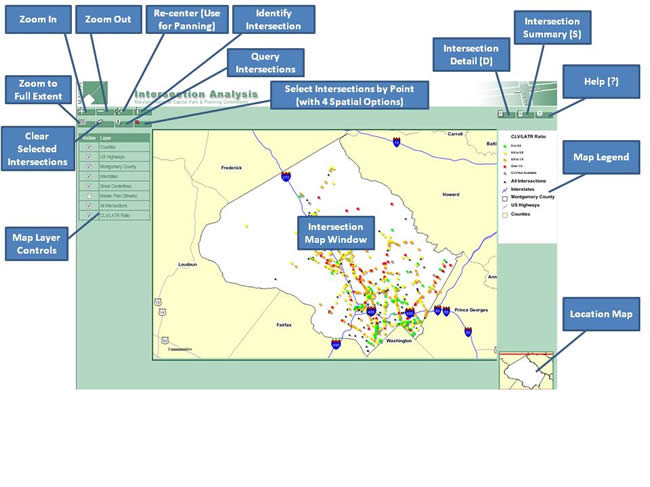Click Montgomery County entry in map legend
This screenshot has height=487, width=650.
coord(532,197)
